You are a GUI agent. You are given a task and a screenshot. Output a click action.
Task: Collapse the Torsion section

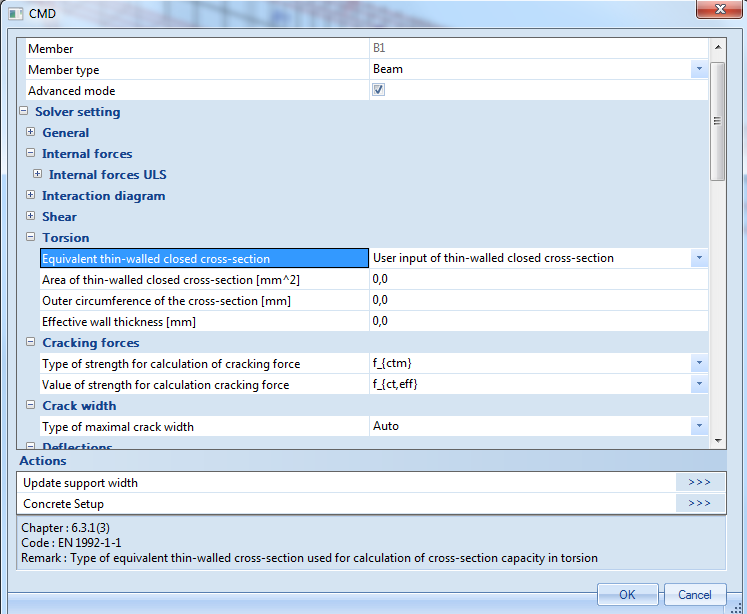click(30, 237)
